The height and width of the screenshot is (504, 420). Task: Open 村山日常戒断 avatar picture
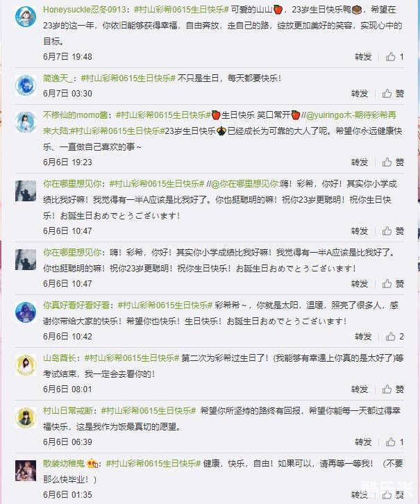[26, 417]
